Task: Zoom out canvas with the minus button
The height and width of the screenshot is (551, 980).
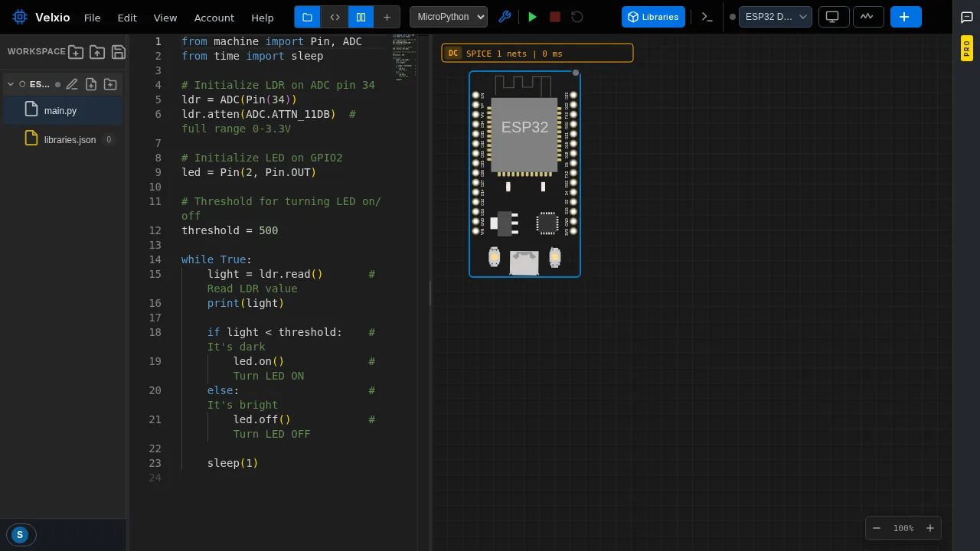Action: coord(877,528)
